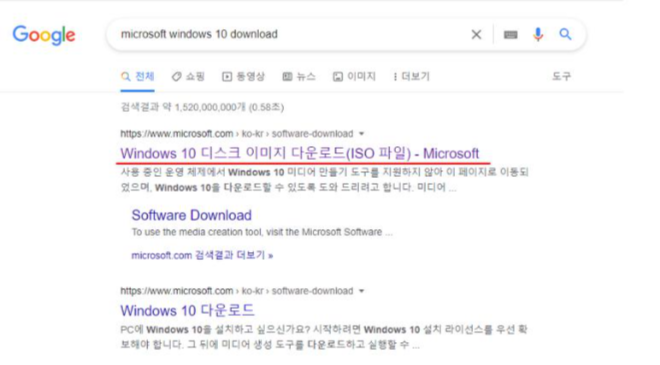Click the snippet beginning 'PC에 Windows 10을 설치하고'
This screenshot has height=365, width=660.
(323, 337)
